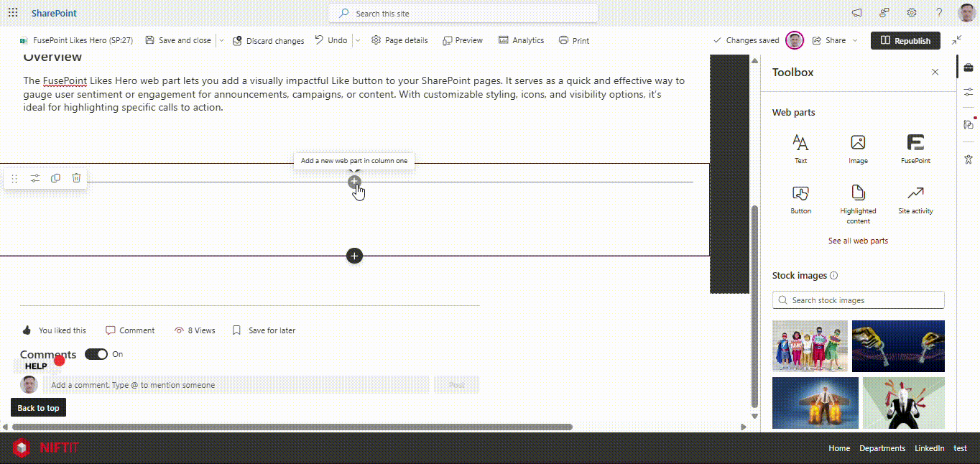Click the You liked this thumb
This screenshot has width=980, height=464.
27,330
